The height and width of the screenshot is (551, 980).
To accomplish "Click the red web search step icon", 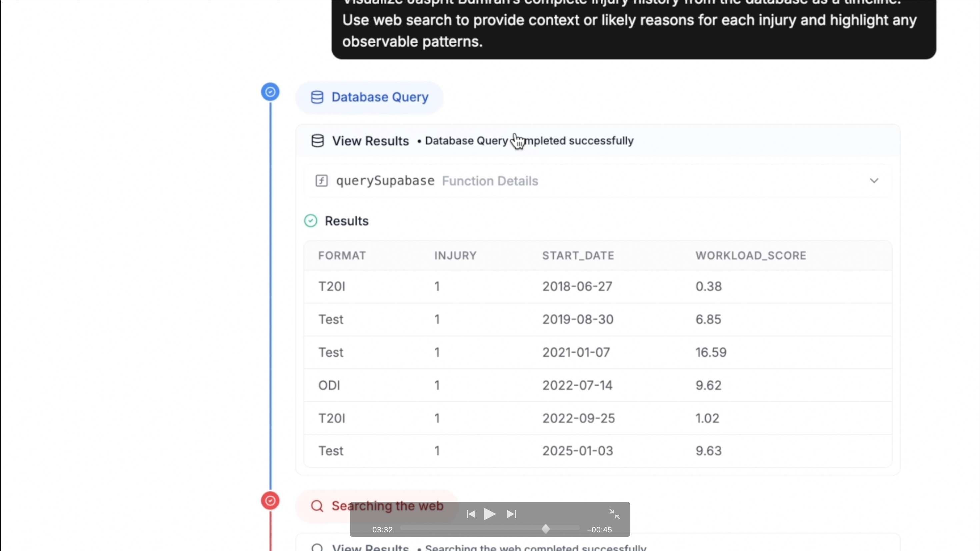I will [x=270, y=501].
